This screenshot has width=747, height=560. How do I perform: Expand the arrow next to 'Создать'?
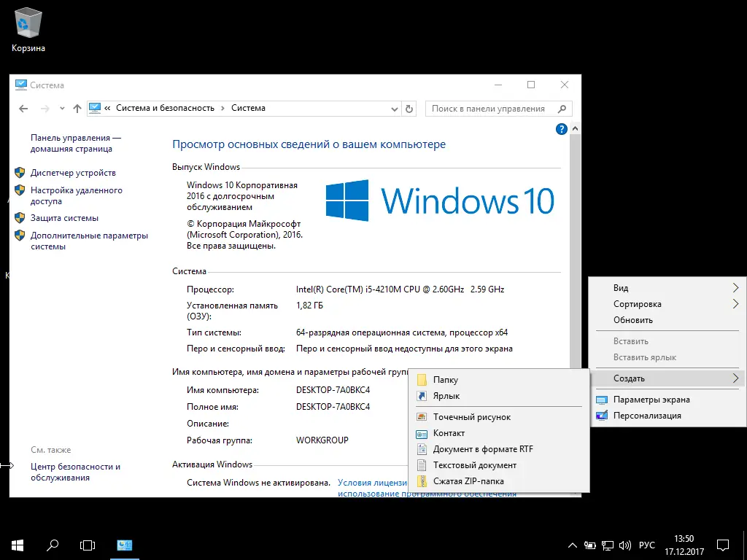735,378
